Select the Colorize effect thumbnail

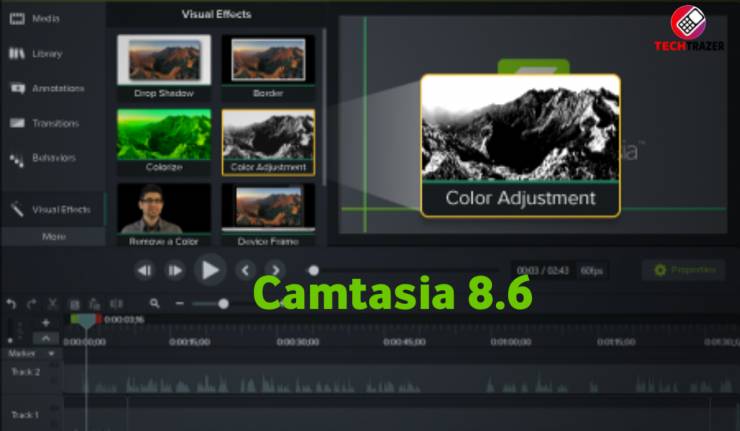[164, 142]
